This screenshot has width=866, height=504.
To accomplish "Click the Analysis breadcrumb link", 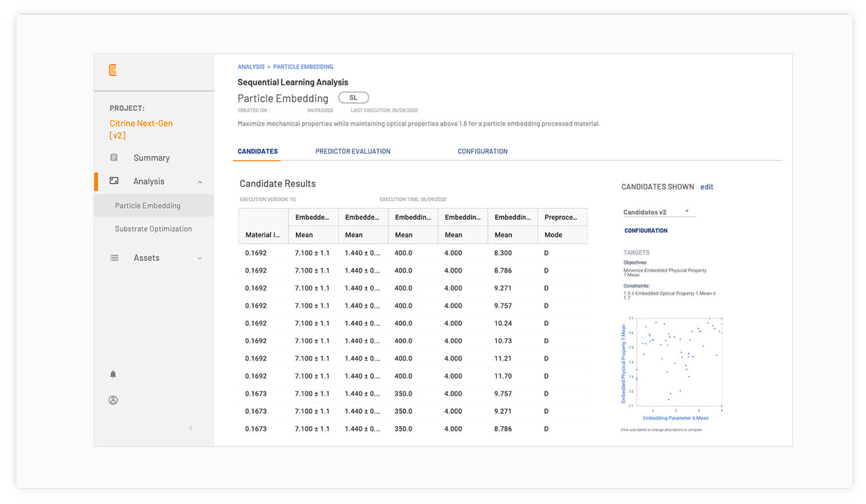I will pos(251,67).
